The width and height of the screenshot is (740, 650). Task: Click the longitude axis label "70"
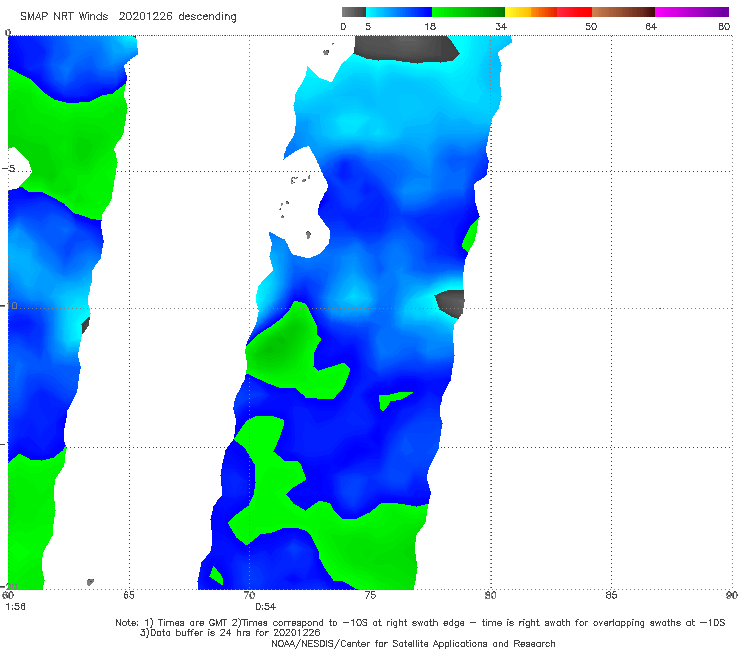(249, 595)
